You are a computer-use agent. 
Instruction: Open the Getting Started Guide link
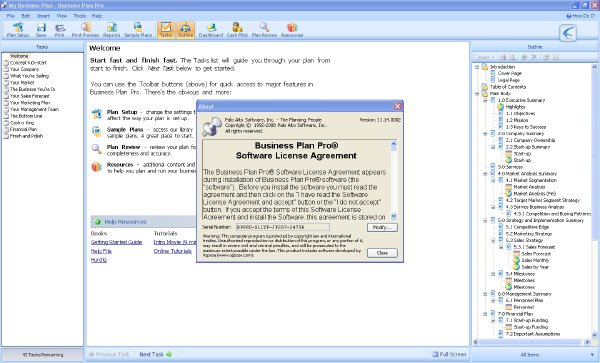pos(116,242)
